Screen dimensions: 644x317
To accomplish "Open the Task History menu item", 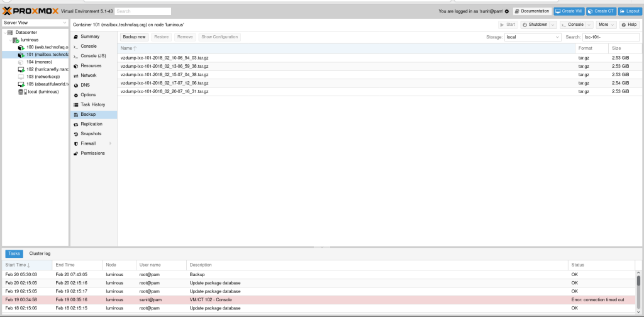I will (x=92, y=104).
